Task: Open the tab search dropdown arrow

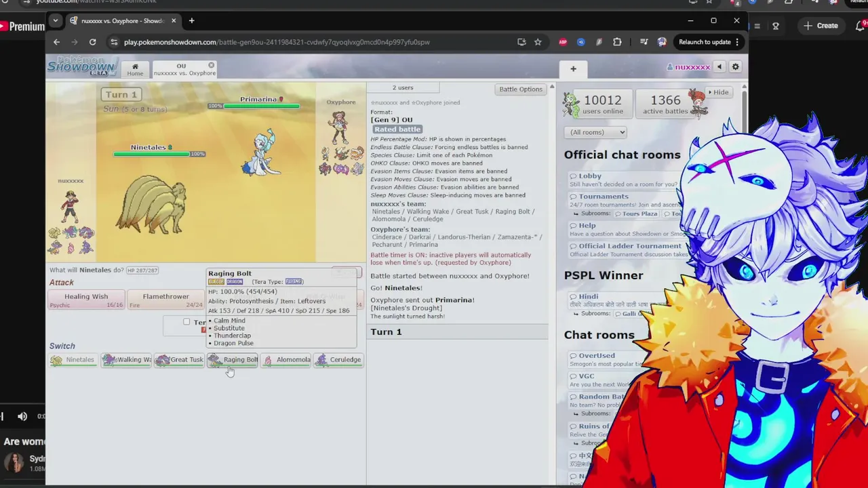Action: point(56,21)
